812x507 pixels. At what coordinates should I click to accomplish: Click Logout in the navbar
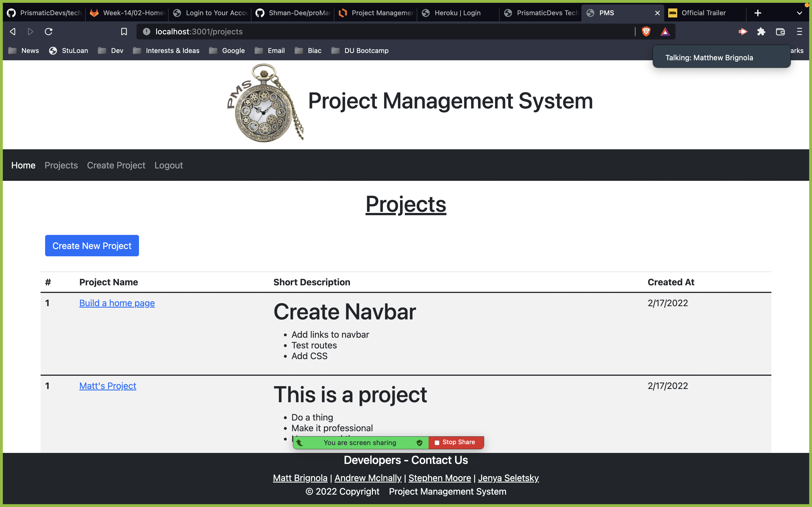tap(168, 165)
